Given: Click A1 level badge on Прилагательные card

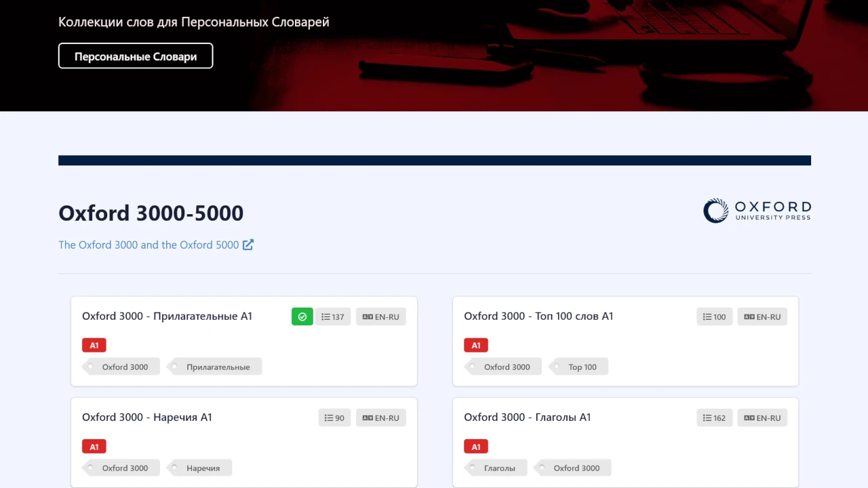Looking at the screenshot, I should coord(94,345).
